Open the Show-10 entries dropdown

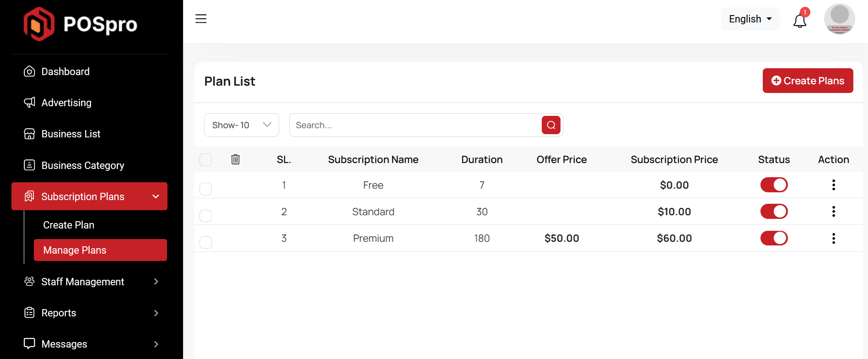(241, 125)
